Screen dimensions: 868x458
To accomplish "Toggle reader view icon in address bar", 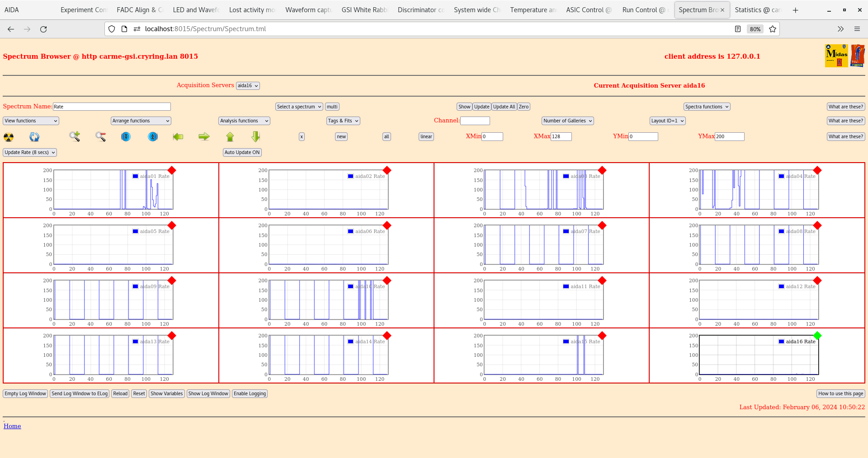I will click(x=738, y=29).
